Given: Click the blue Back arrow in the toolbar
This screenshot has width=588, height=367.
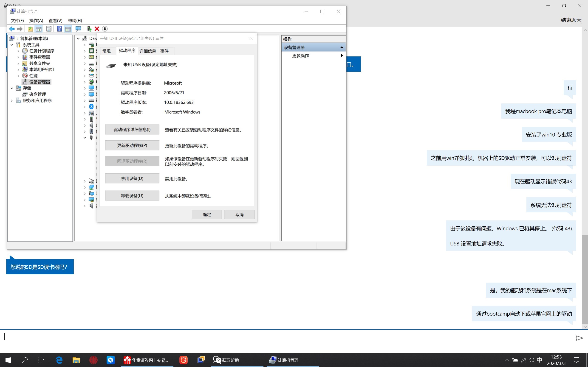Looking at the screenshot, I should coord(12,29).
